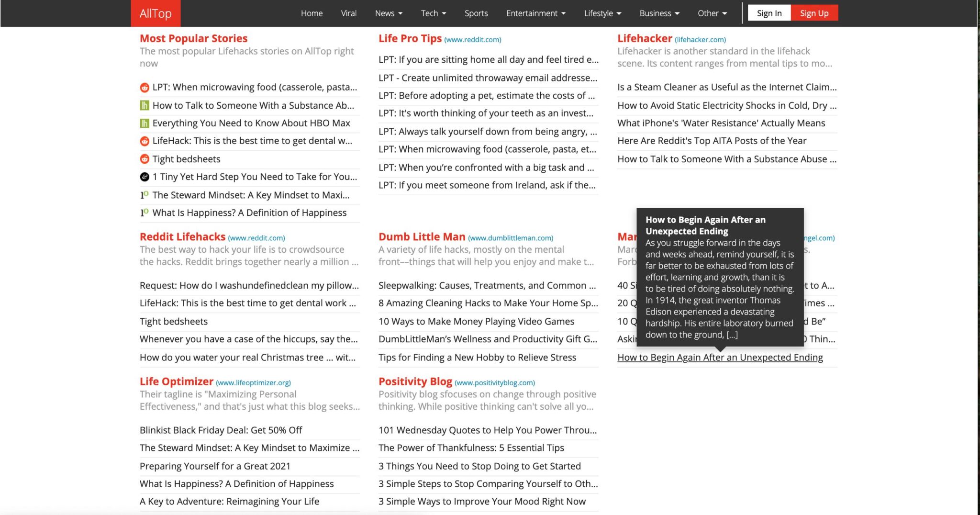Open '10 Ways to Make Money Playing Video Games'
This screenshot has width=980, height=515.
coord(476,321)
